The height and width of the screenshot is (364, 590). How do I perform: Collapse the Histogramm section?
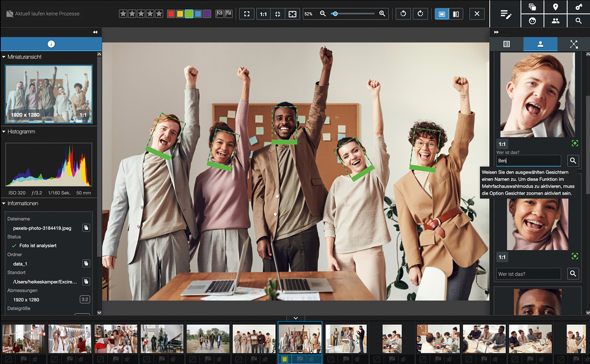click(x=4, y=131)
